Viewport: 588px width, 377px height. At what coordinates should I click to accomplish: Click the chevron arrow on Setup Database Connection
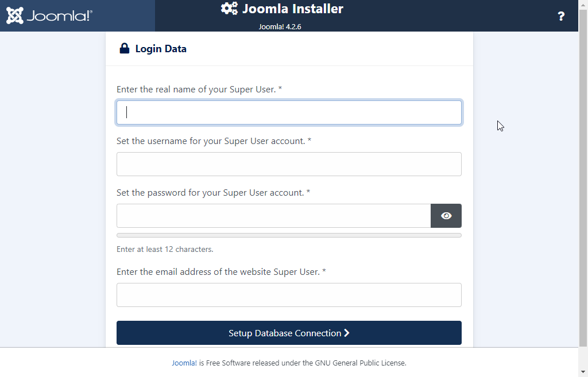pos(347,333)
